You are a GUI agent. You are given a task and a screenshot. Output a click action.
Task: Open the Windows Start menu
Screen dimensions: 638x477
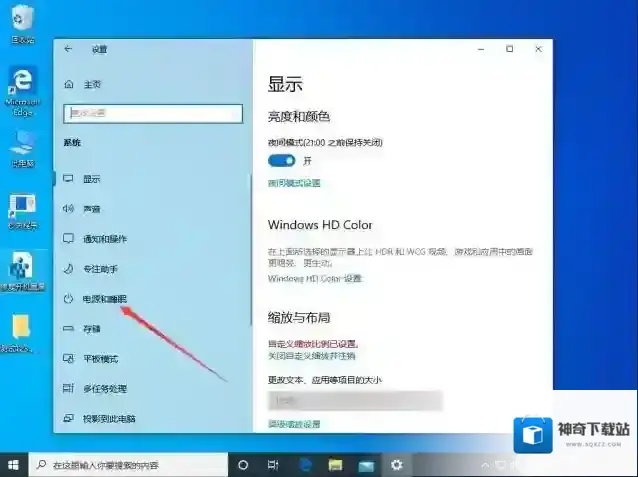tap(14, 465)
